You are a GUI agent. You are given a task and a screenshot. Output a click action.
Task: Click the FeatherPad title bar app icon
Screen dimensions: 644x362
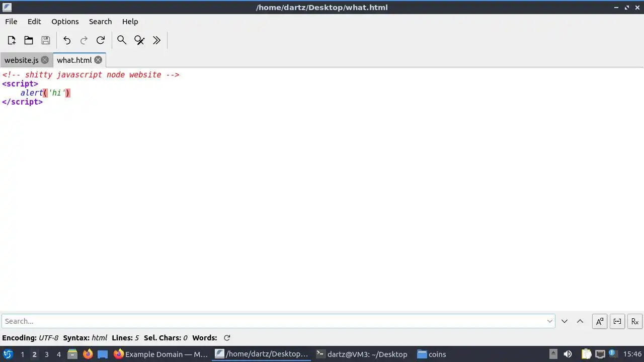7,7
